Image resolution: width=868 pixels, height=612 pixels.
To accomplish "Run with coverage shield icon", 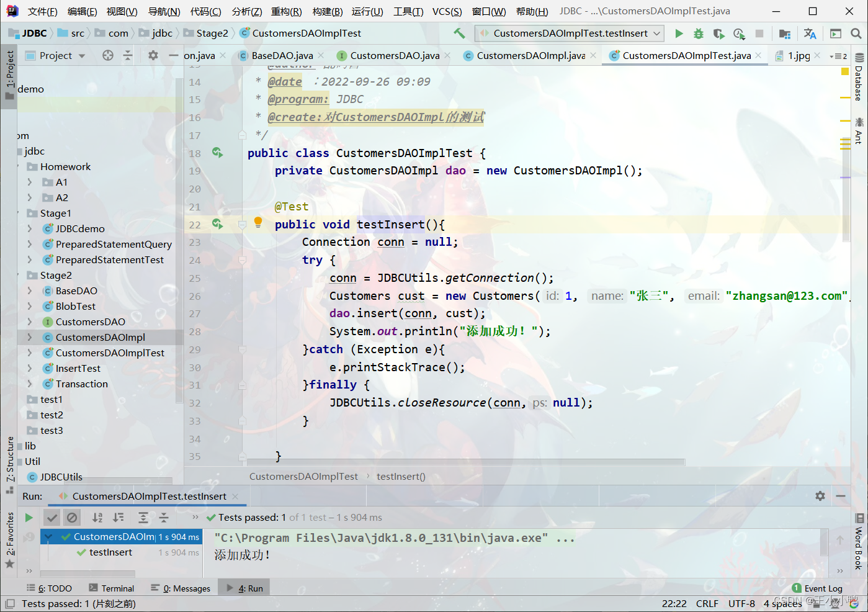I will pyautogui.click(x=718, y=34).
